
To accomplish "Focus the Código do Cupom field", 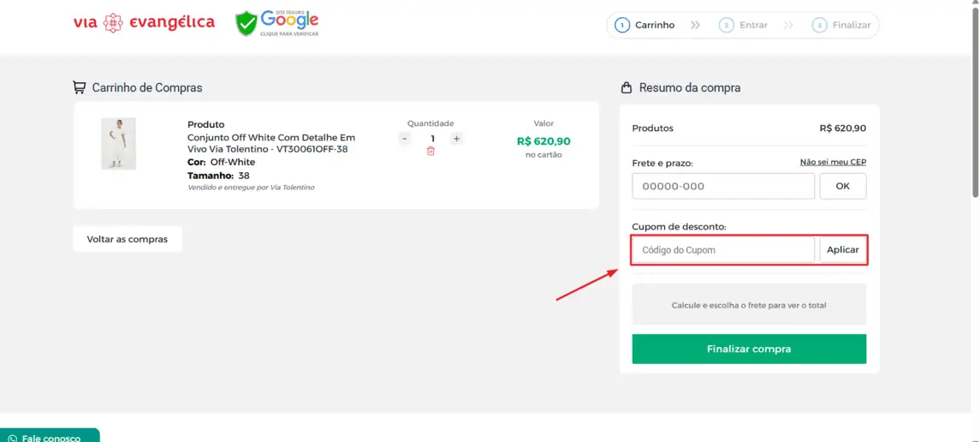I will pos(723,250).
